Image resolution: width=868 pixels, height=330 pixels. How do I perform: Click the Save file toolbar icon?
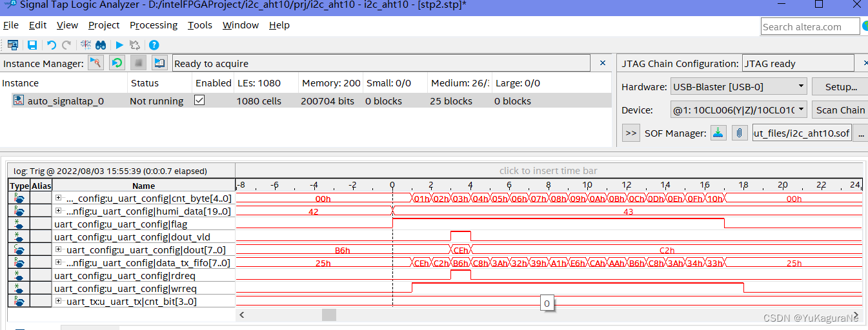(x=32, y=45)
